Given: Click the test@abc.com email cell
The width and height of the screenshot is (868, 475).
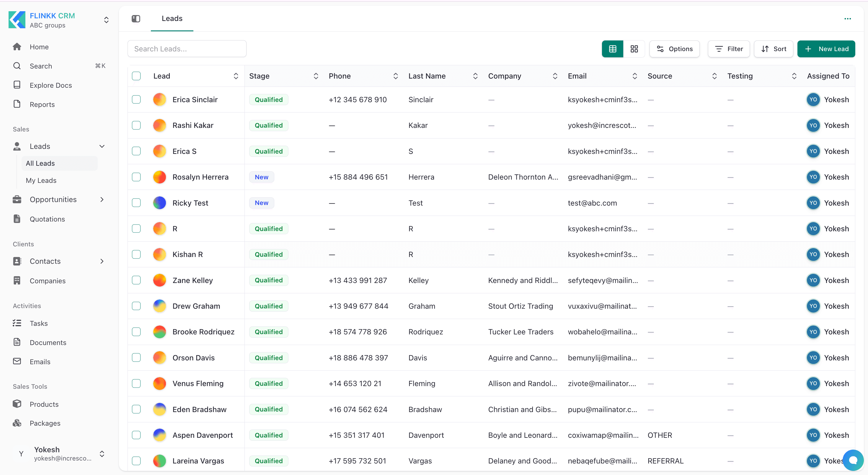Looking at the screenshot, I should [x=592, y=203].
